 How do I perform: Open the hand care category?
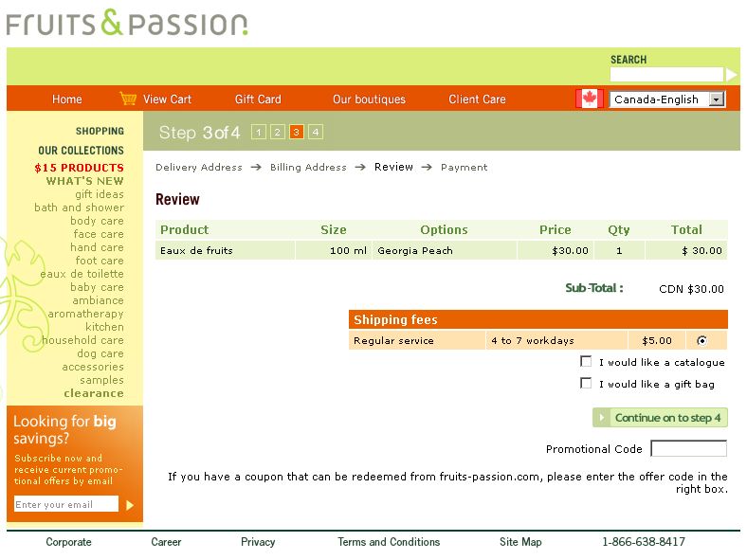pyautogui.click(x=97, y=247)
